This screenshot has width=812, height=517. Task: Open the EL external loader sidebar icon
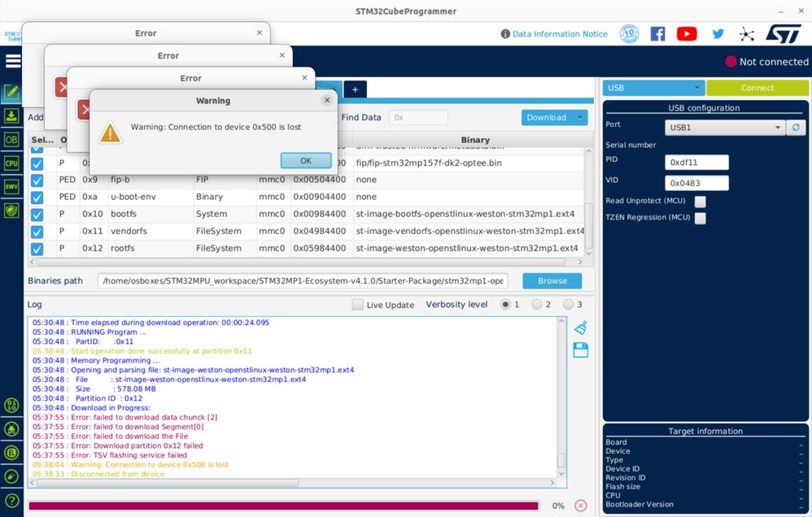click(11, 453)
